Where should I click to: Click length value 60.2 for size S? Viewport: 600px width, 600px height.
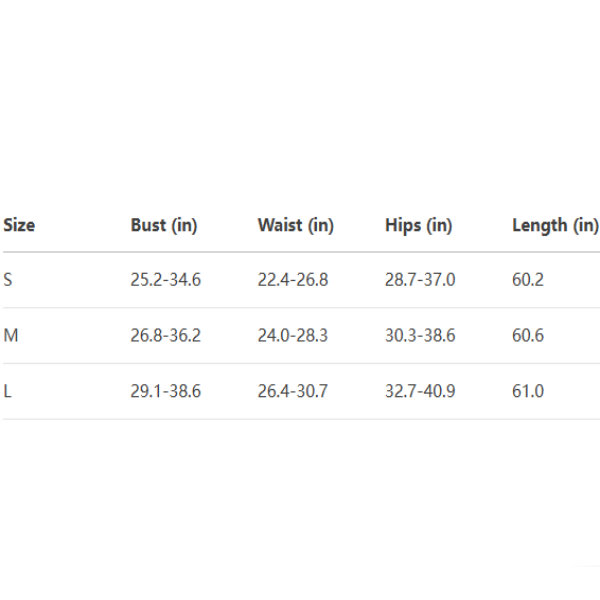(528, 280)
